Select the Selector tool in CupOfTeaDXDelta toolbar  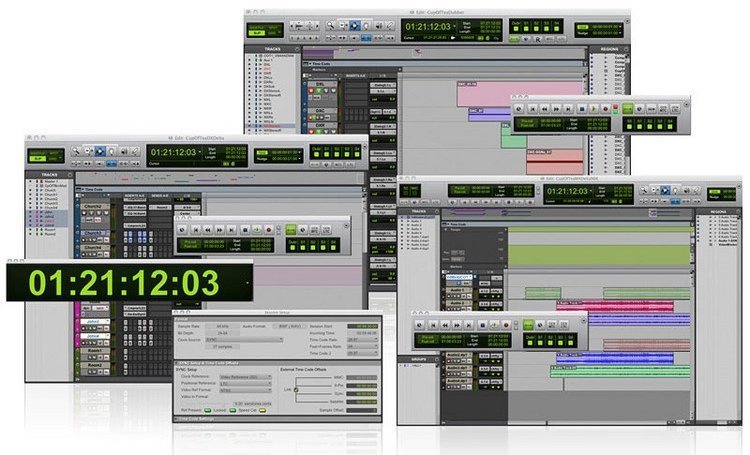[x=100, y=151]
